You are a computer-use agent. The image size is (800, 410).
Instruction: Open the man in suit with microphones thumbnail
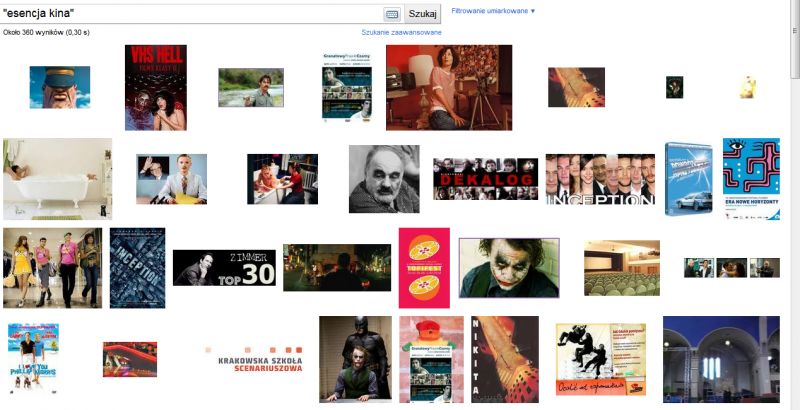171,179
